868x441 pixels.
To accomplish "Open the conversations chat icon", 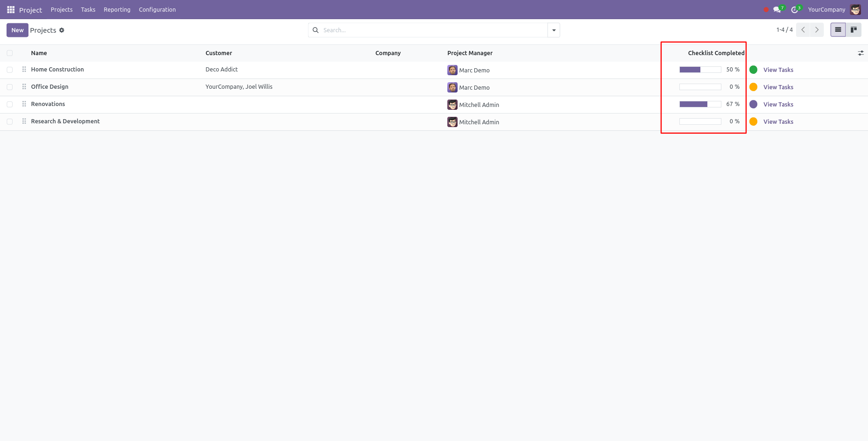I will click(x=777, y=9).
